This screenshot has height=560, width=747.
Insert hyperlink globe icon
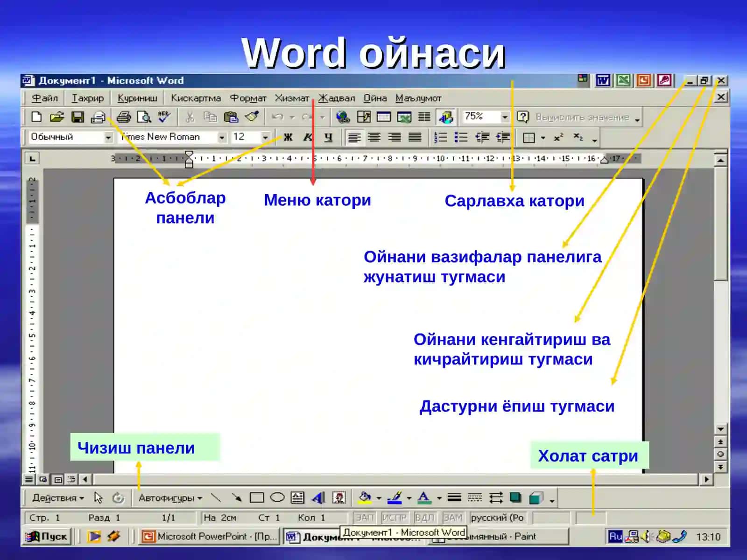coord(343,117)
